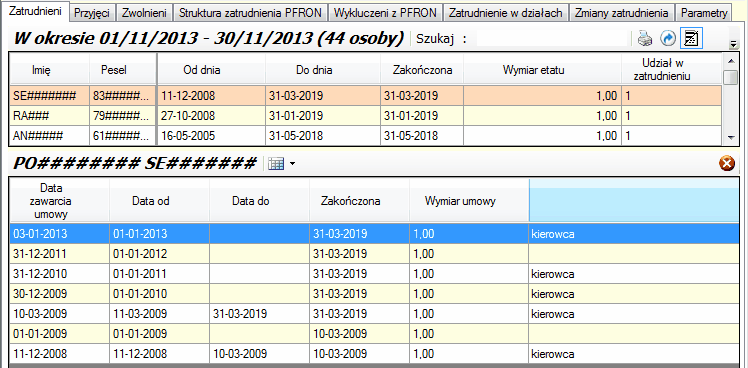
Task: Click the upper table scrollbar down arrow
Action: pos(730,138)
